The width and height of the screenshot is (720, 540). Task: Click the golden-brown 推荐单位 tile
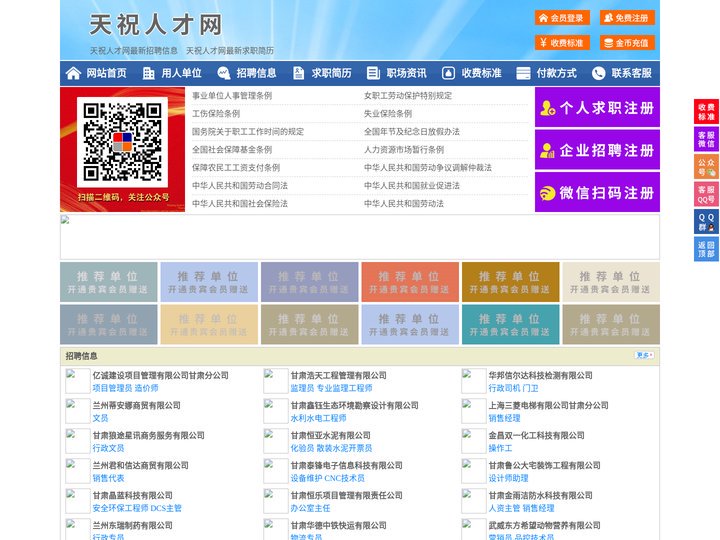[511, 282]
